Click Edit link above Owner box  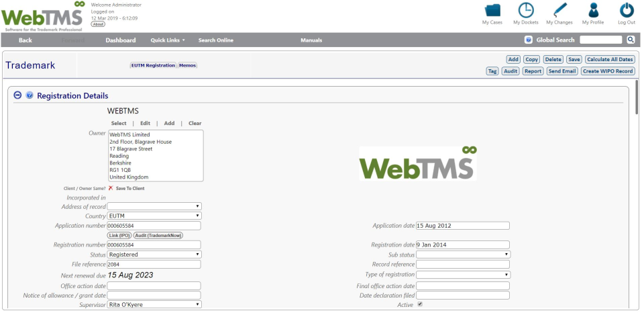pos(145,124)
